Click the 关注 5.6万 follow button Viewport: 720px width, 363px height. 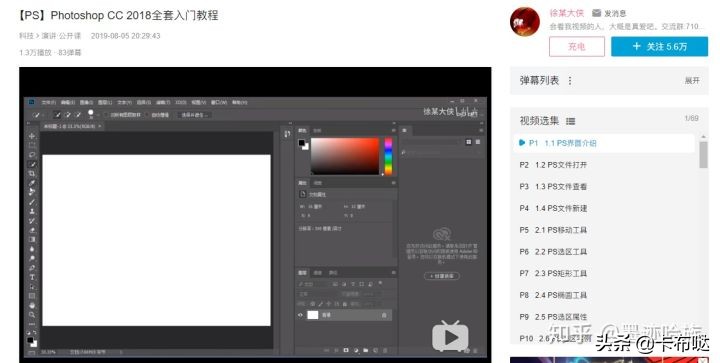pos(659,47)
